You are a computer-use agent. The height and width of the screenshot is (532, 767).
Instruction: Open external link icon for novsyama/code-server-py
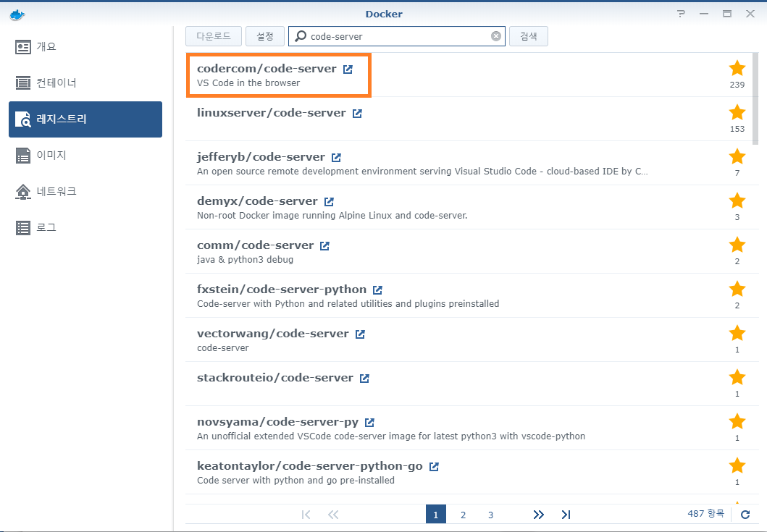[x=370, y=423]
